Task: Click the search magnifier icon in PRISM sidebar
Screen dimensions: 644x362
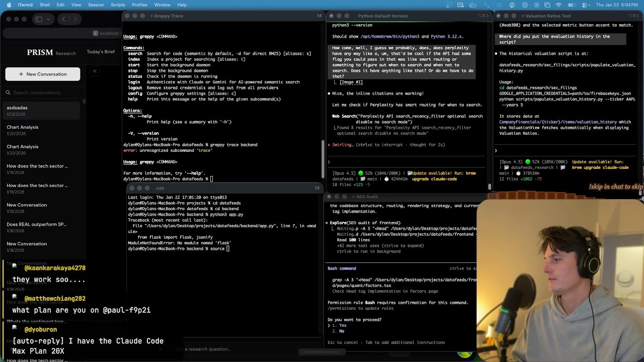Action: pos(8,93)
